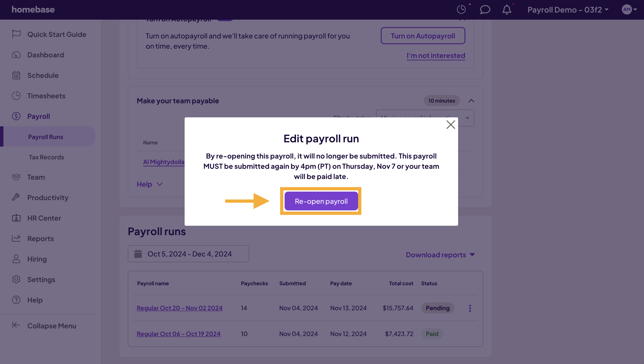Viewport: 644px width, 364px height.
Task: Click the Reports chart icon
Action: [16, 238]
